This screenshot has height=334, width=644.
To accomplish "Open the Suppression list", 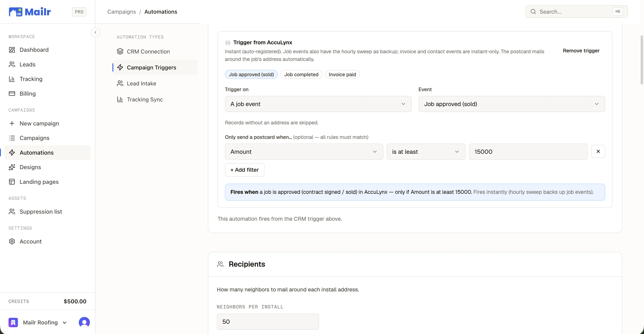I will [x=47, y=212].
